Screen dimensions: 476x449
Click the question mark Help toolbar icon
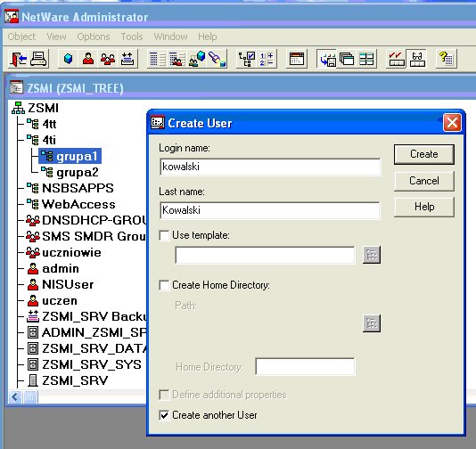tap(447, 59)
